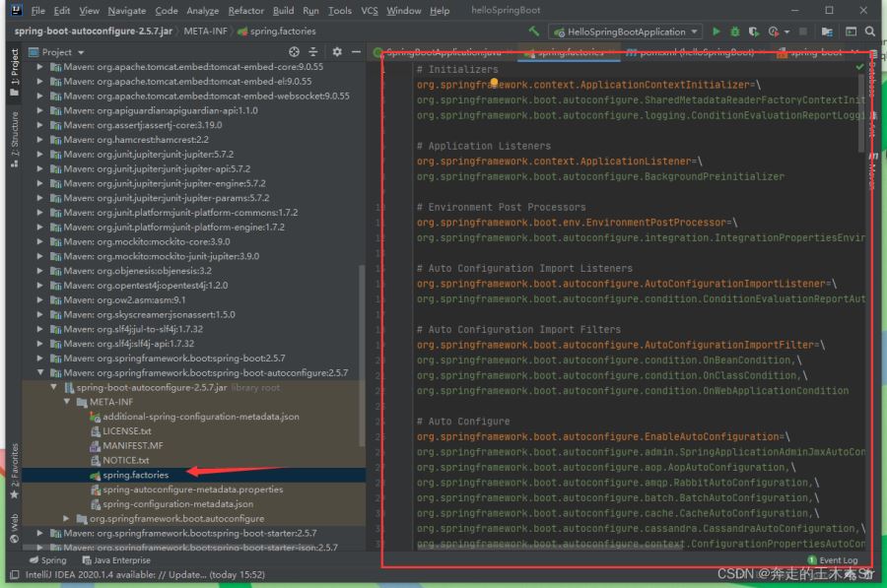
Task: Open Project panel options with the gear icon
Action: tap(337, 52)
